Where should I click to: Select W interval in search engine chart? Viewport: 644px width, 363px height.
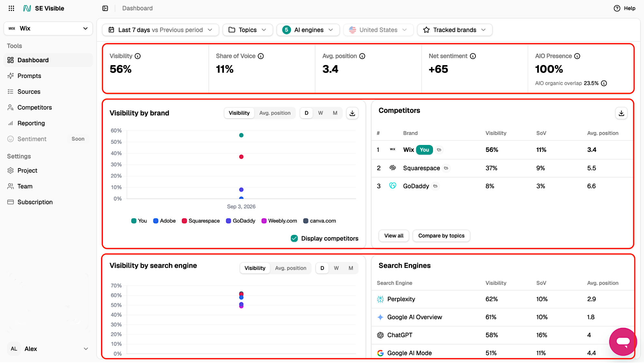tap(336, 268)
